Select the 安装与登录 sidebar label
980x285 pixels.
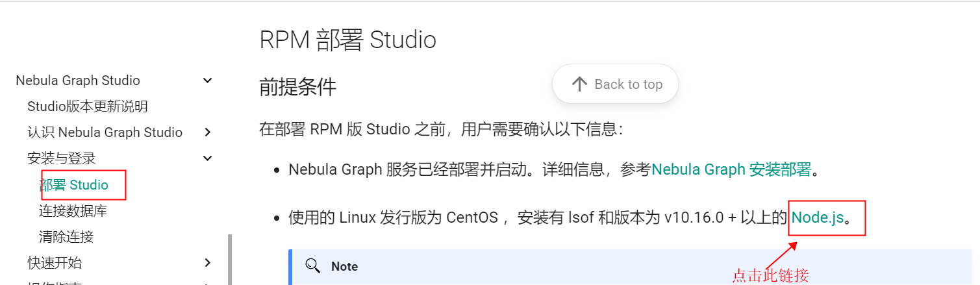pos(62,158)
